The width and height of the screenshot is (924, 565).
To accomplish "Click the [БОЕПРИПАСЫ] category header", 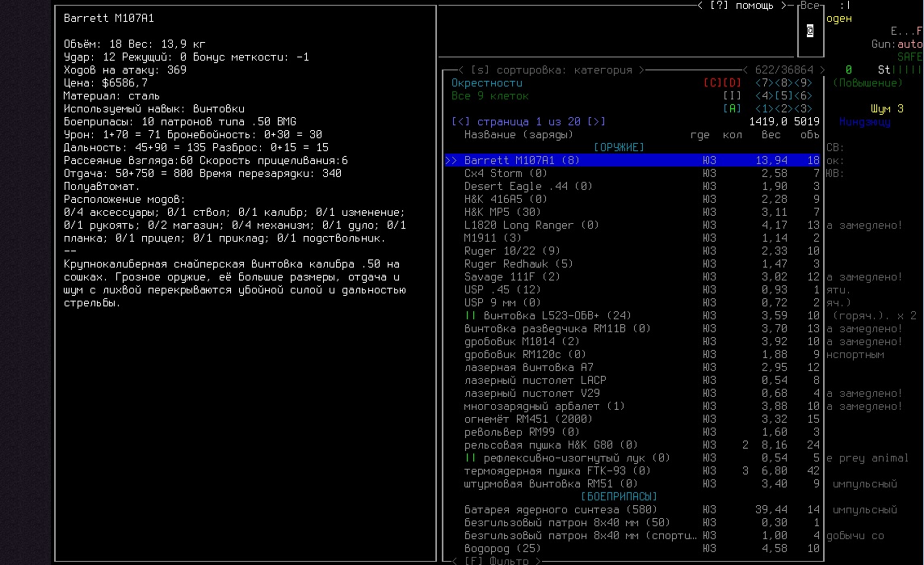I will pyautogui.click(x=619, y=496).
